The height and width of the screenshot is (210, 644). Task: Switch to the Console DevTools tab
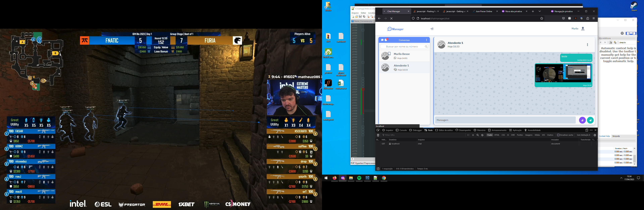click(401, 130)
